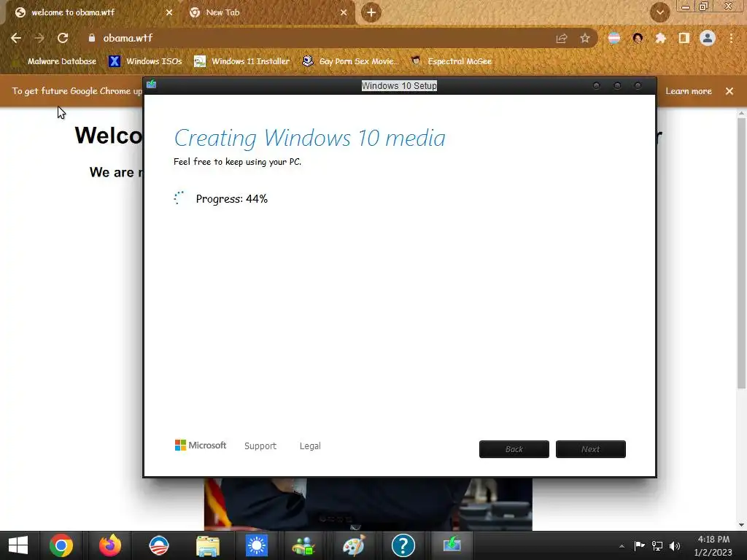Toggle Chrome's side panel
This screenshot has width=747, height=560.
[684, 38]
